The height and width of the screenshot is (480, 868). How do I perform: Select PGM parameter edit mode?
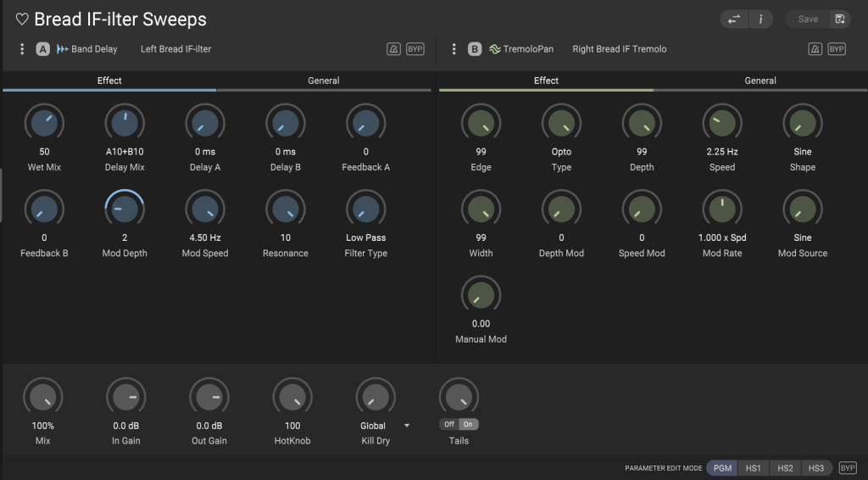point(722,468)
